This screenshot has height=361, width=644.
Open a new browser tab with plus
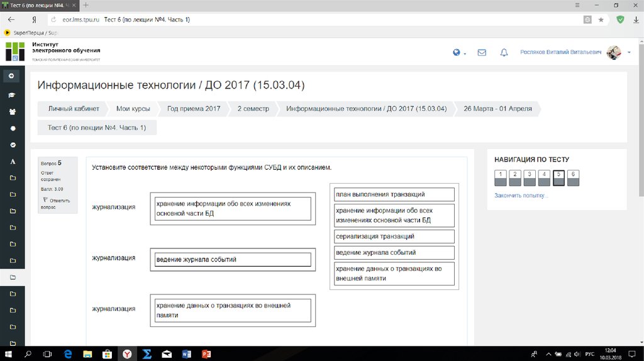pyautogui.click(x=86, y=5)
